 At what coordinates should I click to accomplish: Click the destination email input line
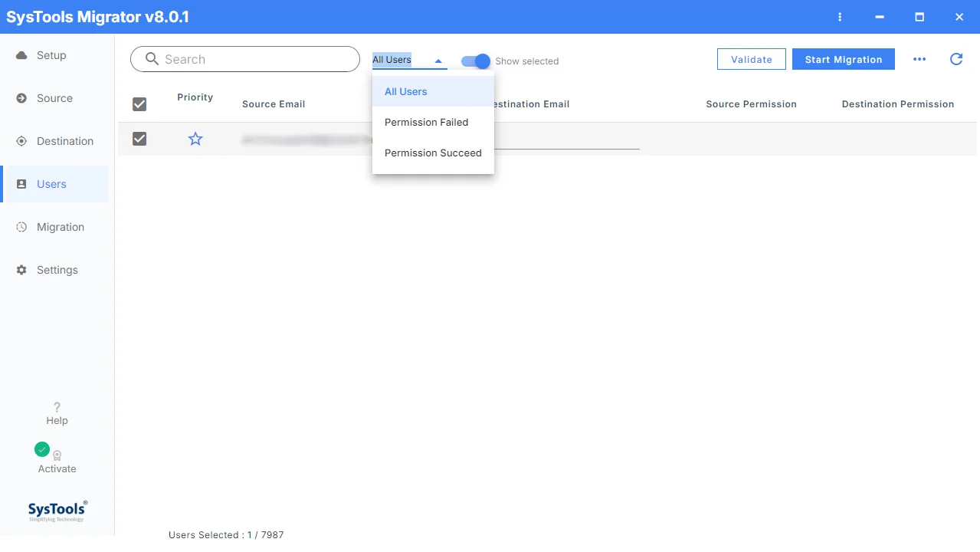(567, 140)
